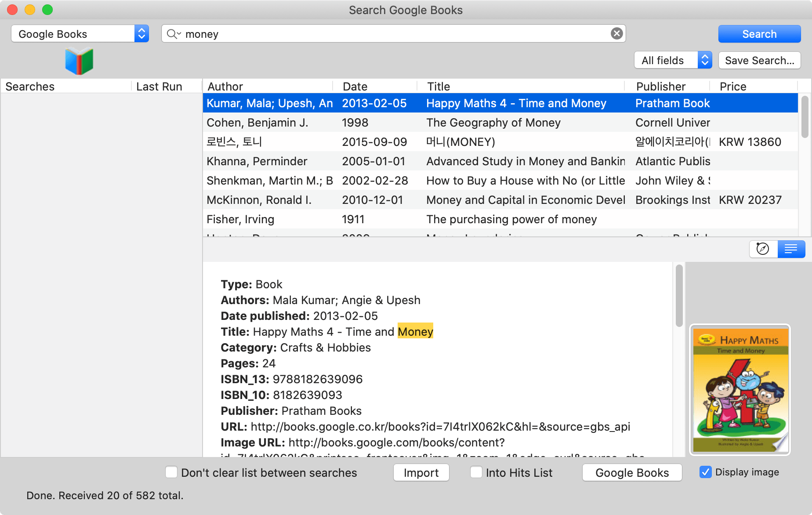Switch to the text details view
Screen dimensions: 812x515
tap(791, 249)
